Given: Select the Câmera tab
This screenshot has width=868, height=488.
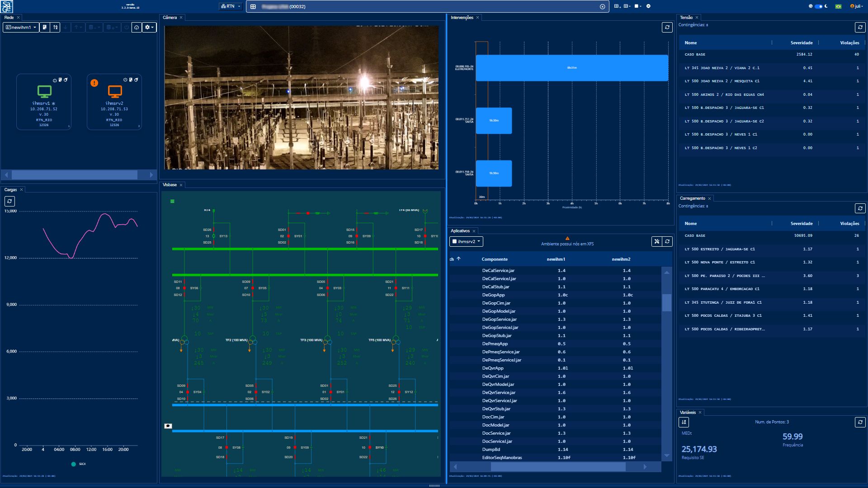Looking at the screenshot, I should pyautogui.click(x=170, y=18).
